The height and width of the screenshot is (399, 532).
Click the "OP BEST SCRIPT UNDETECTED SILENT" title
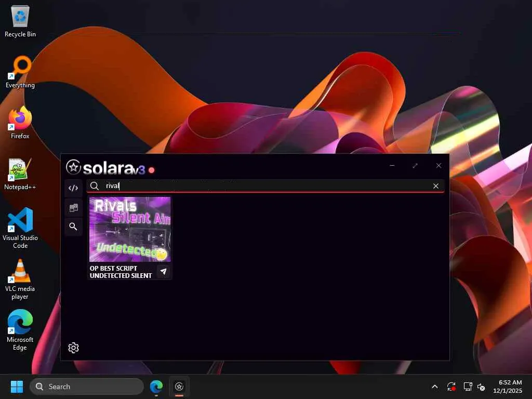(121, 272)
